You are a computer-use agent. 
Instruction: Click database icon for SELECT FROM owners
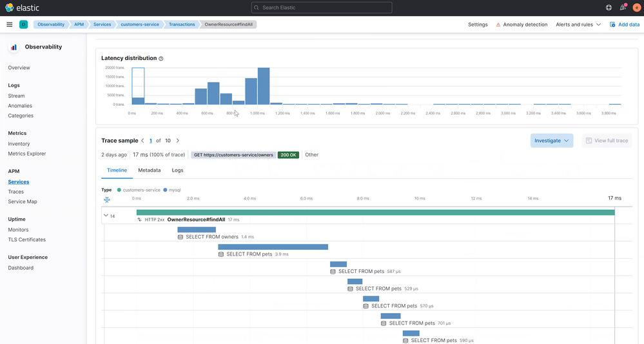pos(181,237)
